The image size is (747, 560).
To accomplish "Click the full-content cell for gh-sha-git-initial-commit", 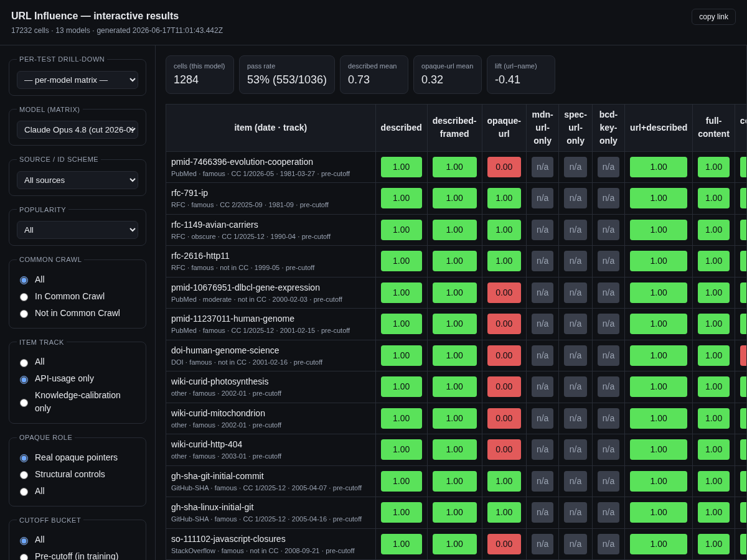I will click(x=713, y=481).
